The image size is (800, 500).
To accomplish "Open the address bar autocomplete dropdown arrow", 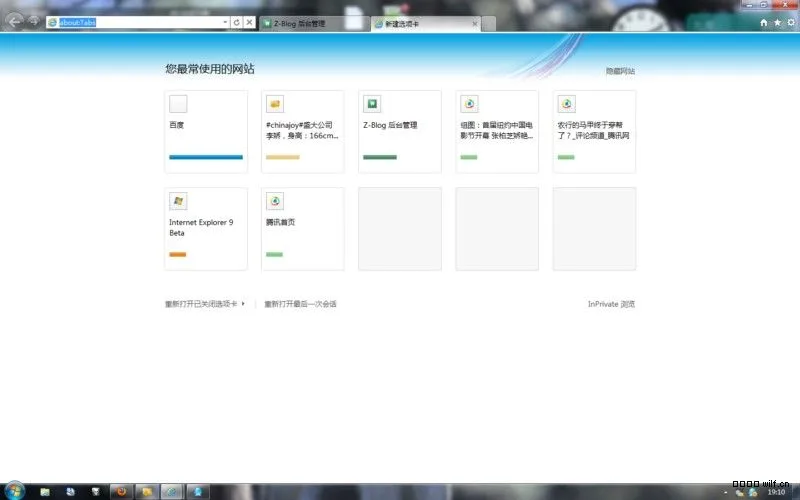I will pos(225,22).
